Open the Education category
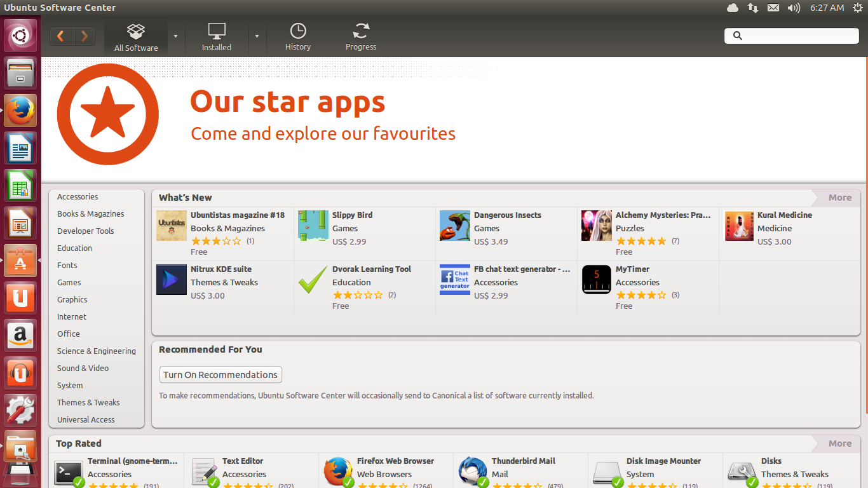Image resolution: width=868 pixels, height=488 pixels. pos(74,248)
